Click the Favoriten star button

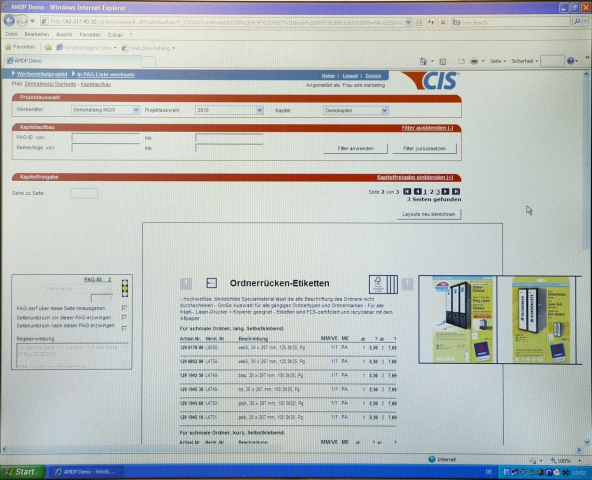tap(20, 47)
